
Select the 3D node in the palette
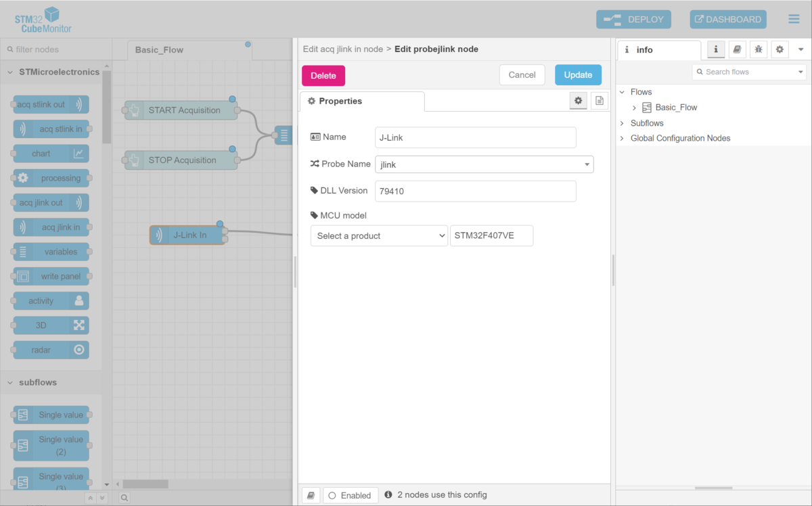[x=50, y=325]
